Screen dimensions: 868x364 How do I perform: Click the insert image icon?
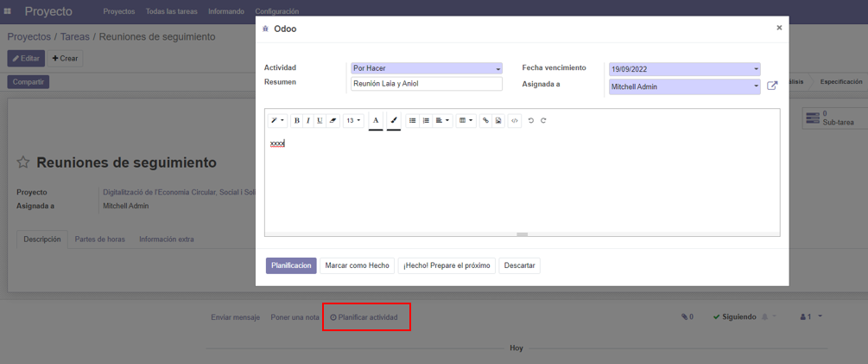point(498,120)
